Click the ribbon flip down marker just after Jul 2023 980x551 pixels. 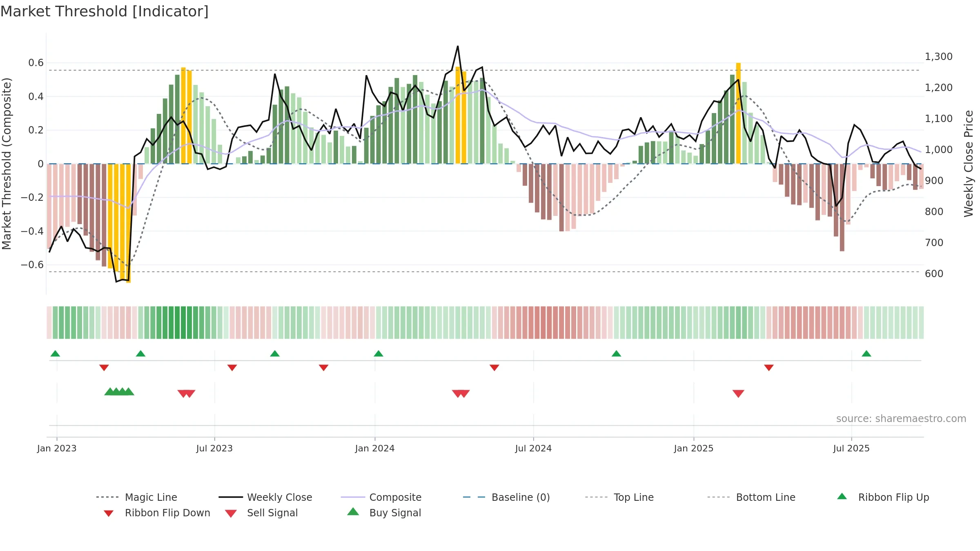click(232, 368)
